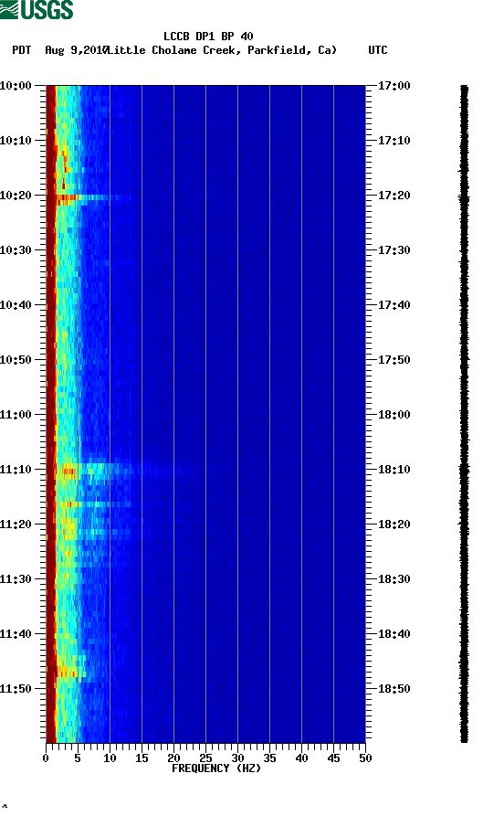The width and height of the screenshot is (504, 816).
Task: Click the USGS logo
Action: click(37, 9)
